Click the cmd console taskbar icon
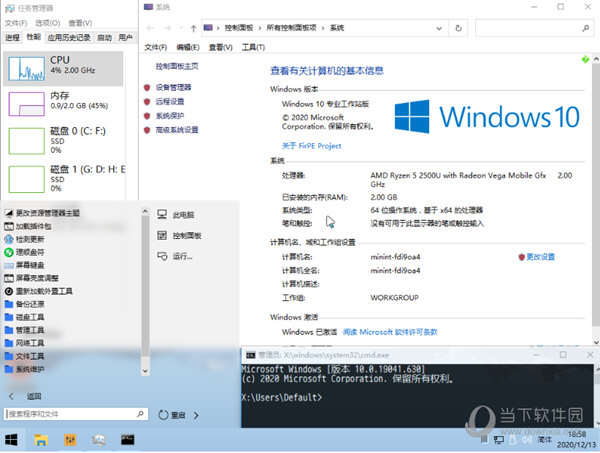The width and height of the screenshot is (600, 453). 128,440
